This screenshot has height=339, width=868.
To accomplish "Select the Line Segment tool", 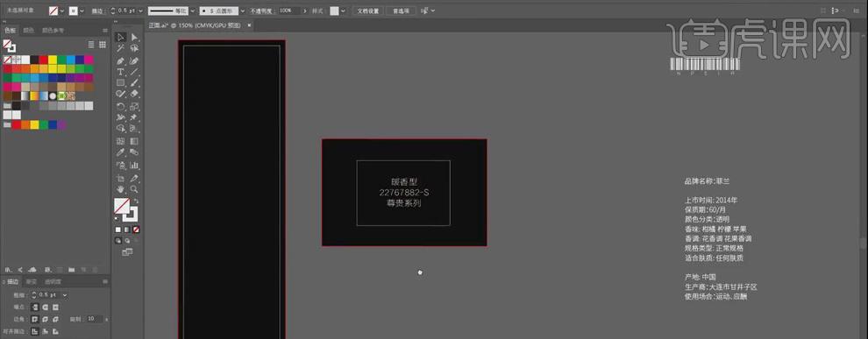I will (x=134, y=72).
